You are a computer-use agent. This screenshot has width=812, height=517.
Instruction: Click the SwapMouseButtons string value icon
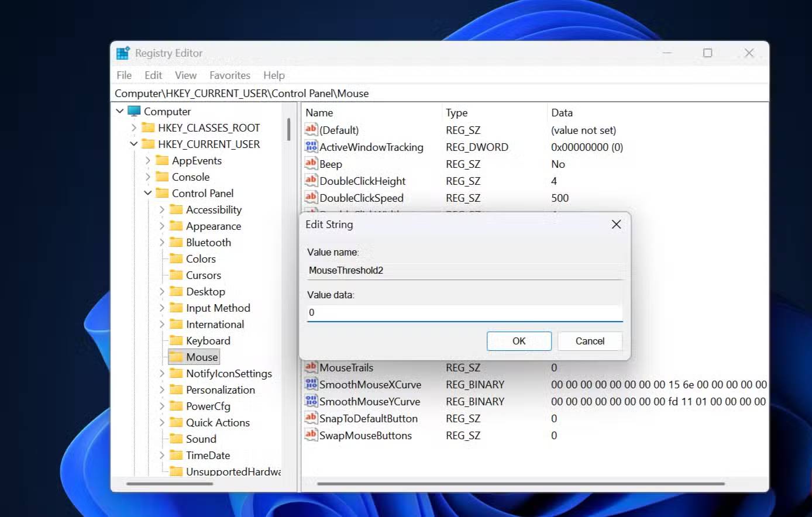click(311, 435)
